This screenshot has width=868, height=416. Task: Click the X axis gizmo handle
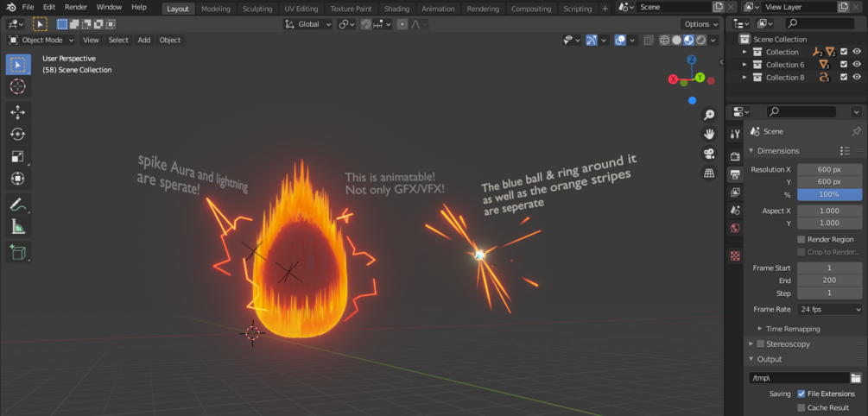(x=673, y=79)
